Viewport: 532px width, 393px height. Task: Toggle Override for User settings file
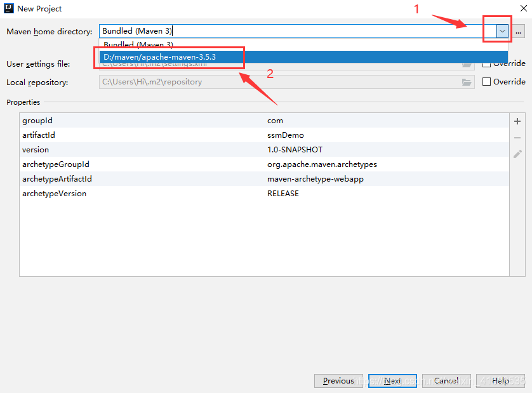[486, 65]
